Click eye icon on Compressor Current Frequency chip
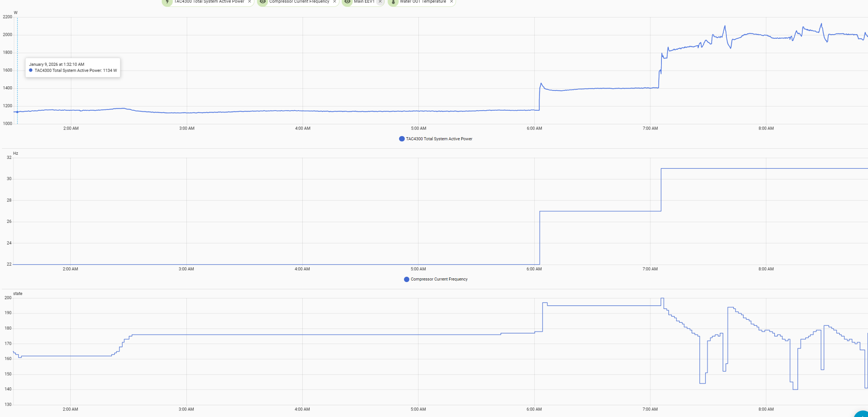 coord(263,2)
